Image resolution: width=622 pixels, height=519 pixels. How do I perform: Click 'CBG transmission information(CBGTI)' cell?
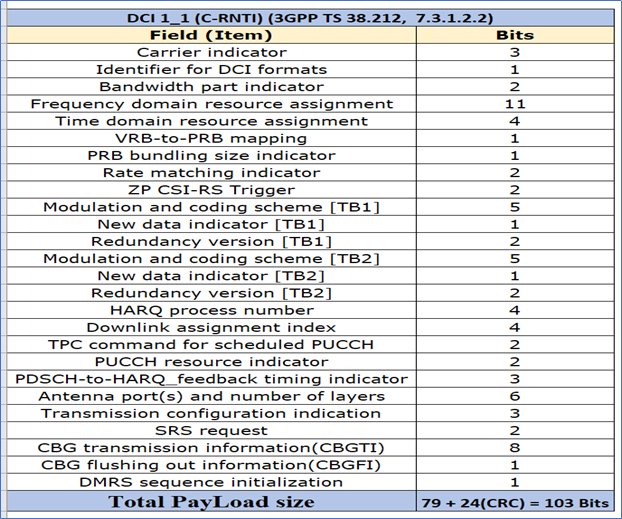point(211,448)
